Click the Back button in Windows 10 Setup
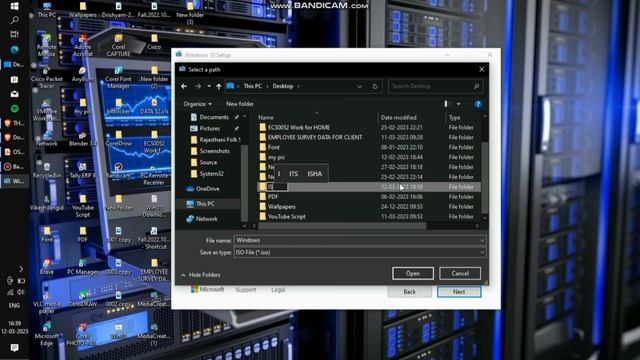Image resolution: width=640 pixels, height=360 pixels. 409,292
